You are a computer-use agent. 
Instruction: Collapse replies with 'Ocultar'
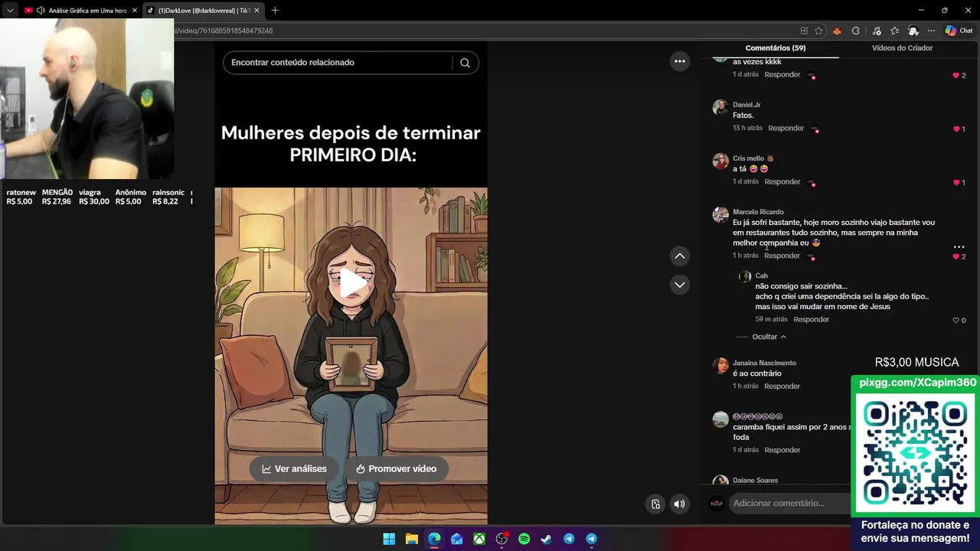point(769,337)
